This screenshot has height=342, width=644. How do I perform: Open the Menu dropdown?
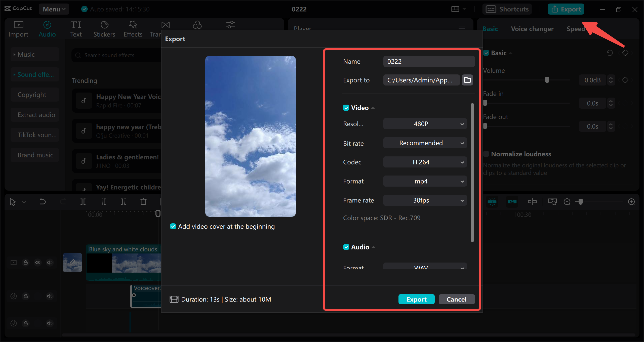click(x=54, y=9)
